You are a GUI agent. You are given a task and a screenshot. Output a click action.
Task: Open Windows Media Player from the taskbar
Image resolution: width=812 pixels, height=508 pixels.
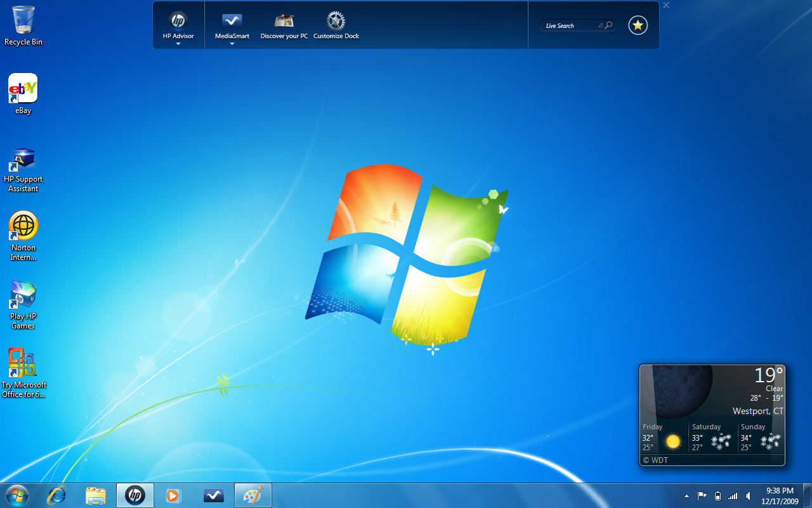pos(173,495)
